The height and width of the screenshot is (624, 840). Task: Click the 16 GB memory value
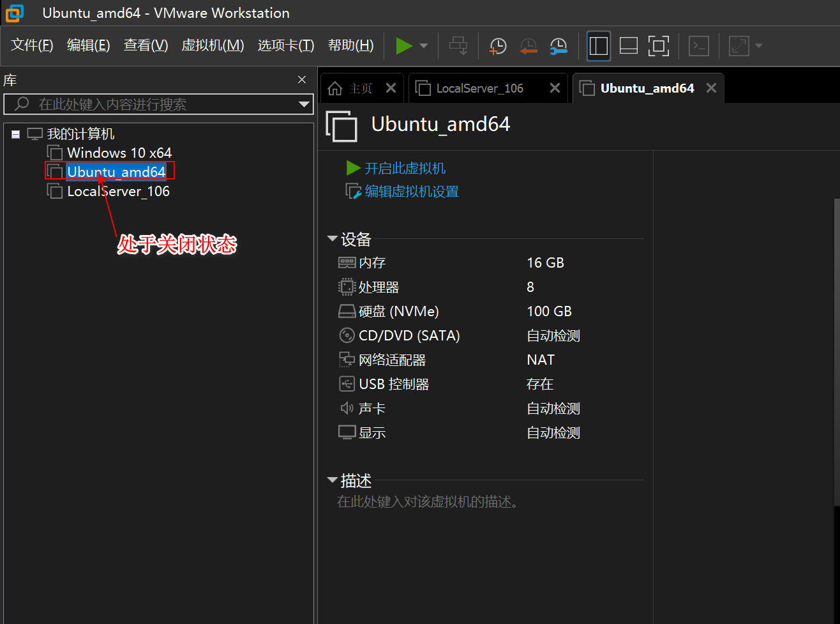545,263
